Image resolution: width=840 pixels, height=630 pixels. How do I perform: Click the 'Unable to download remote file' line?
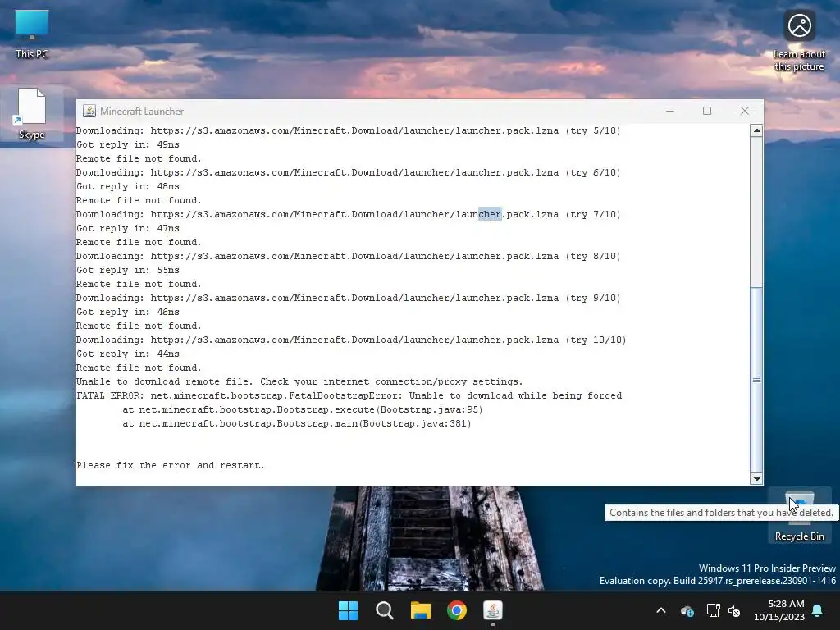(x=299, y=382)
